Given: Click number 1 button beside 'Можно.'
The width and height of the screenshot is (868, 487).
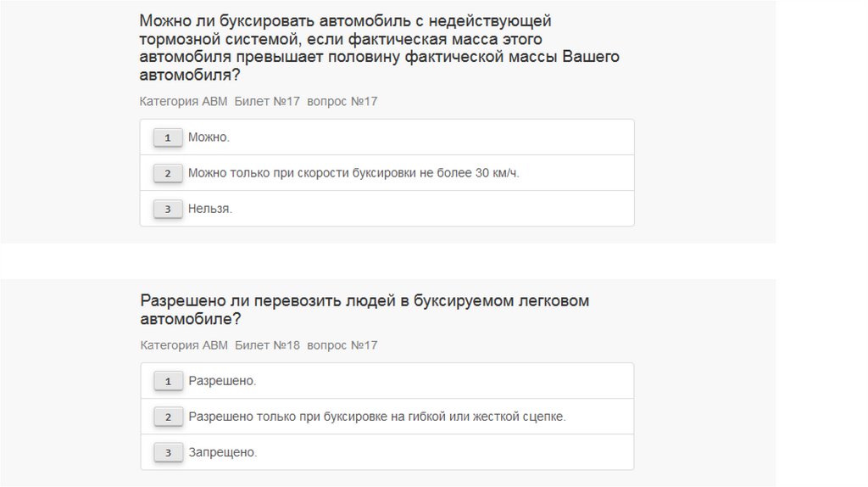Looking at the screenshot, I should click(168, 137).
